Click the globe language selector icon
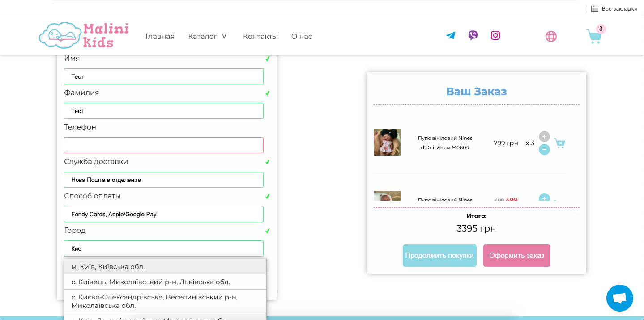The image size is (644, 320). click(551, 37)
